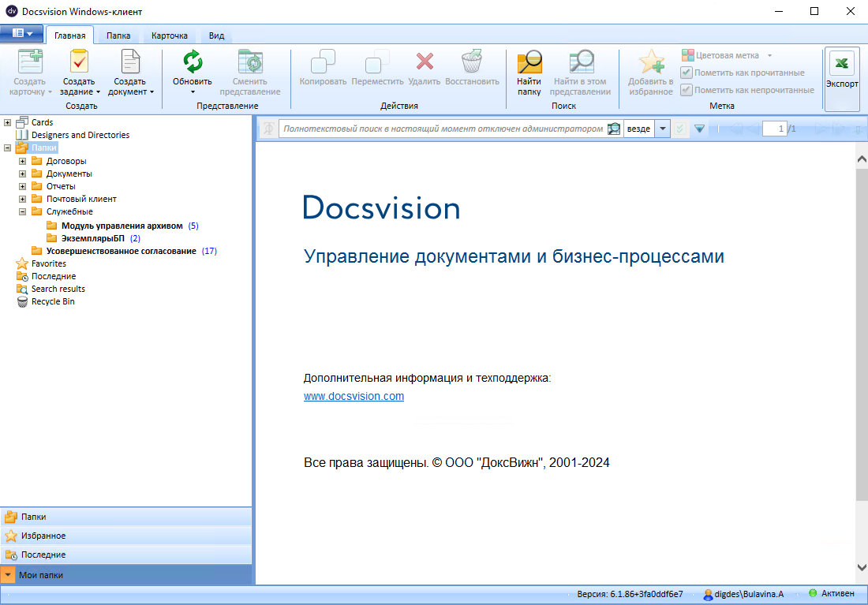Refresh the view with Обновить icon
868x605 pixels.
[x=193, y=62]
